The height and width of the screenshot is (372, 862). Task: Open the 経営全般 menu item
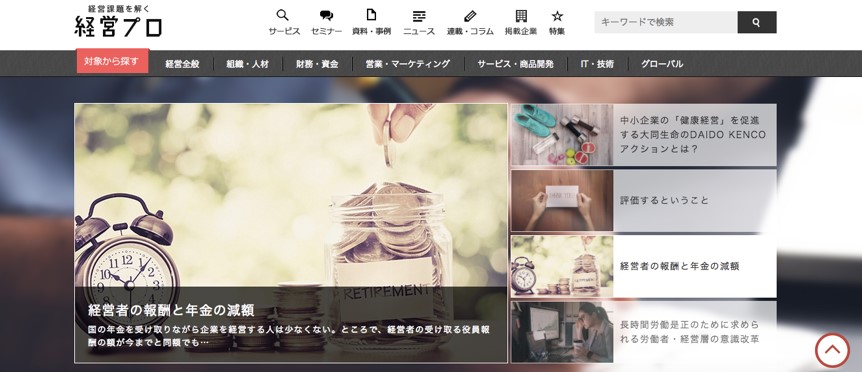pyautogui.click(x=182, y=64)
